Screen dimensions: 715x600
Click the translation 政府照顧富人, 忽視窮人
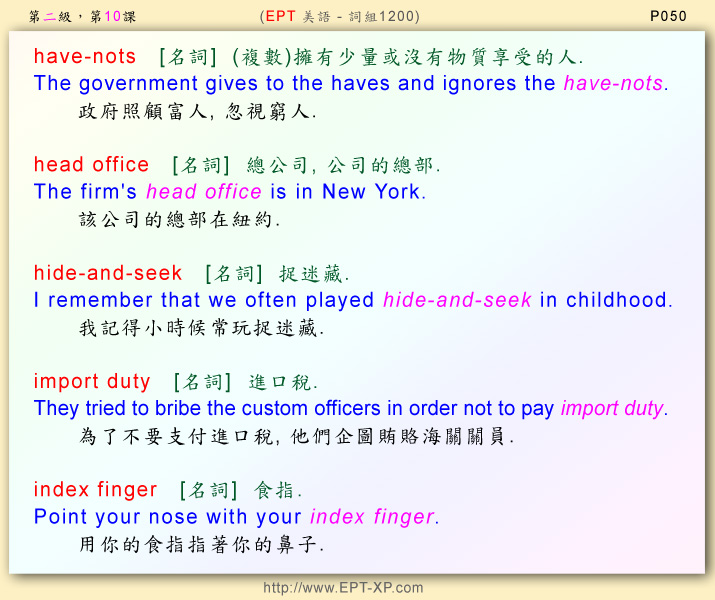[x=197, y=112]
